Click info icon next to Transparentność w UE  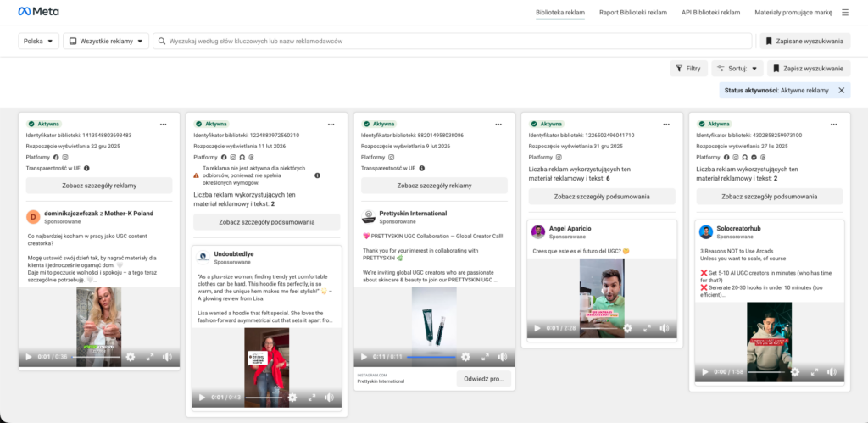pyautogui.click(x=87, y=169)
